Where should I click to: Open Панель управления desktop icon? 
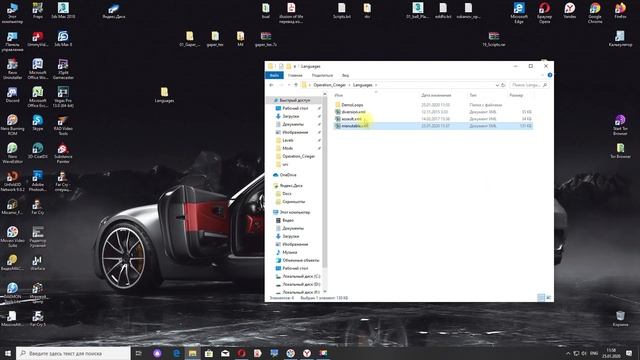(x=12, y=41)
